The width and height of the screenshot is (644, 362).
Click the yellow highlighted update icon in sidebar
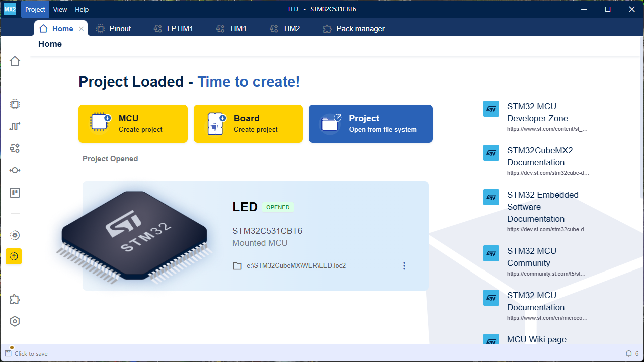tap(14, 256)
